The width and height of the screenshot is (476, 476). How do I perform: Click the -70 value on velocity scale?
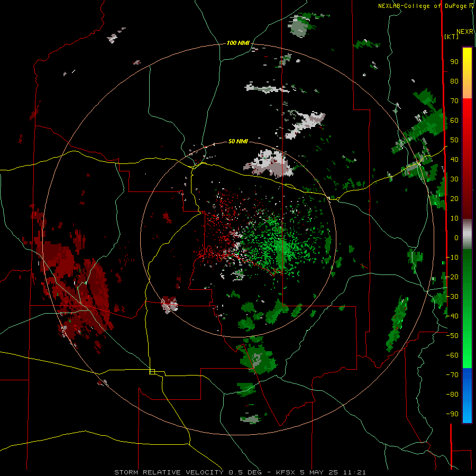point(452,375)
